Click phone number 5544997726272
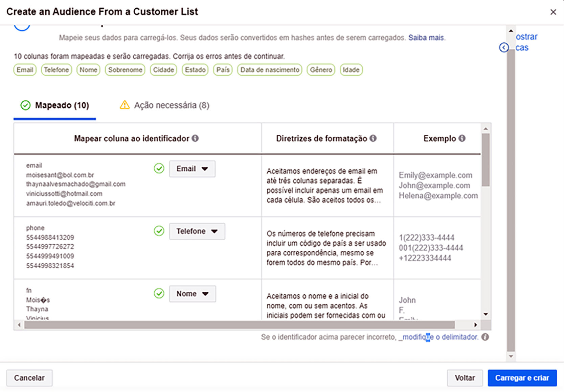 tap(50, 247)
